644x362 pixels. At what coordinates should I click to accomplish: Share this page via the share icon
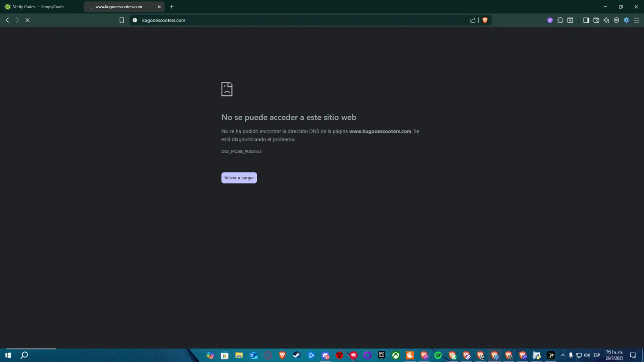click(473, 20)
